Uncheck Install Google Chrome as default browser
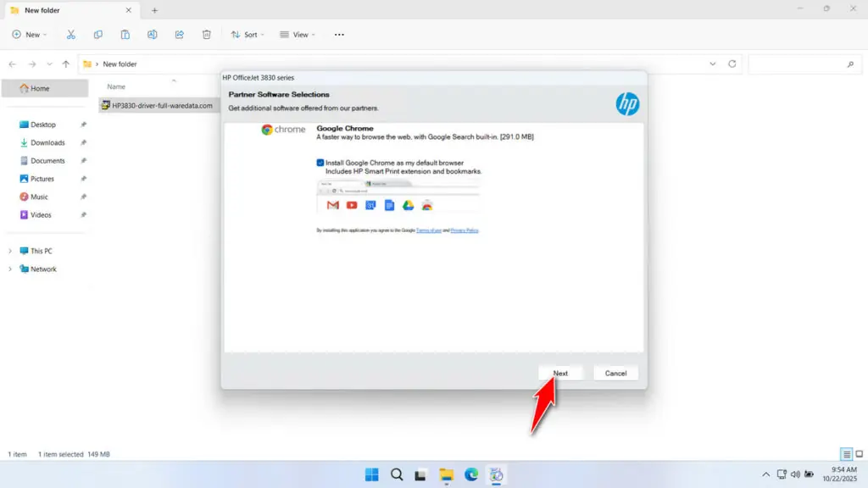This screenshot has width=868, height=488. 320,162
